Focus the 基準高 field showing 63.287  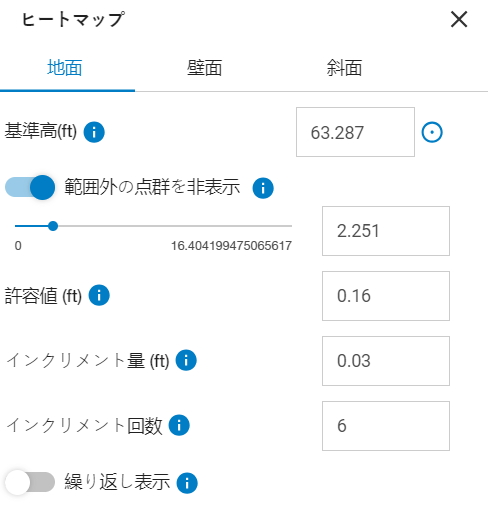[x=355, y=132]
